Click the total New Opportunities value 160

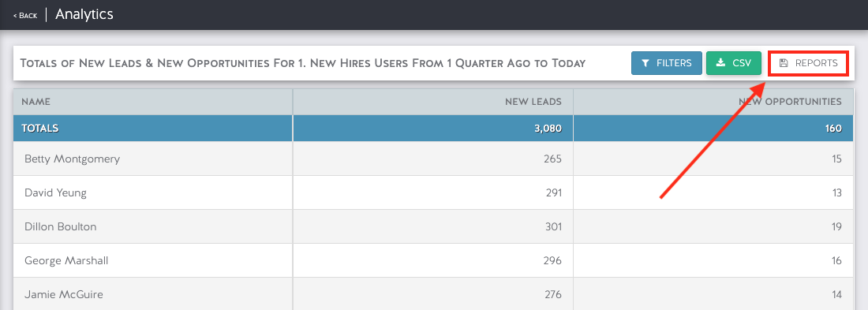tap(833, 129)
